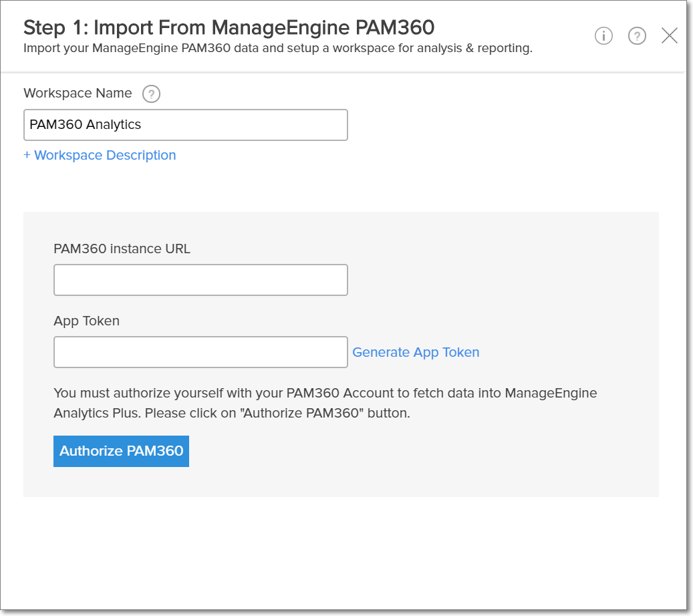Click the authorization instruction paragraph
The height and width of the screenshot is (616, 693).
point(325,403)
